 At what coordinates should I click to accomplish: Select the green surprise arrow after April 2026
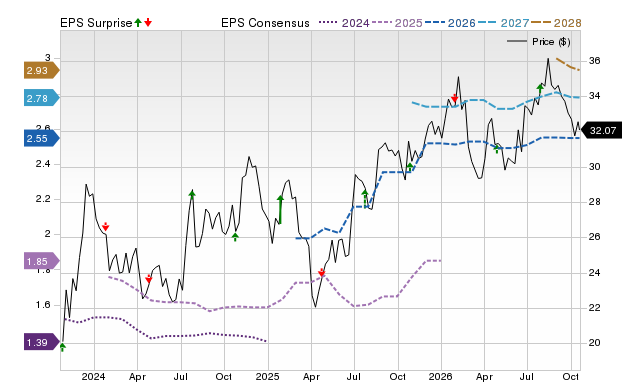(497, 149)
